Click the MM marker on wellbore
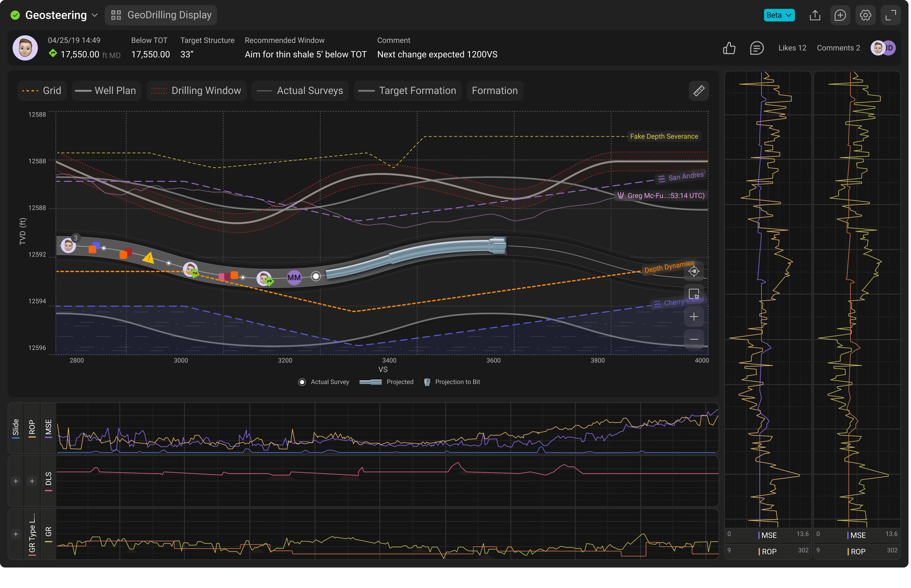 (x=294, y=277)
